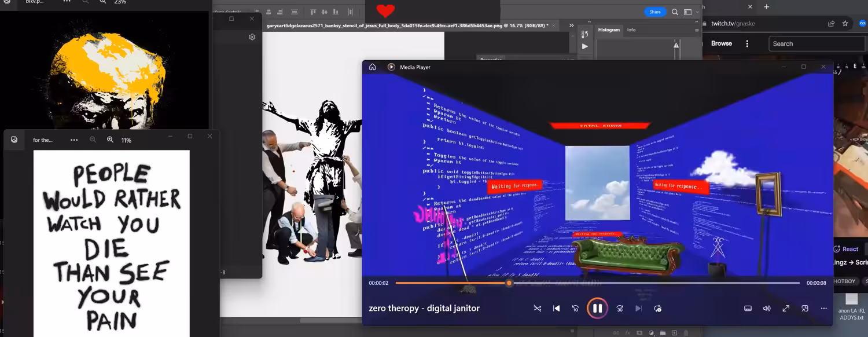Open the Histogram panel menu

coord(697,30)
